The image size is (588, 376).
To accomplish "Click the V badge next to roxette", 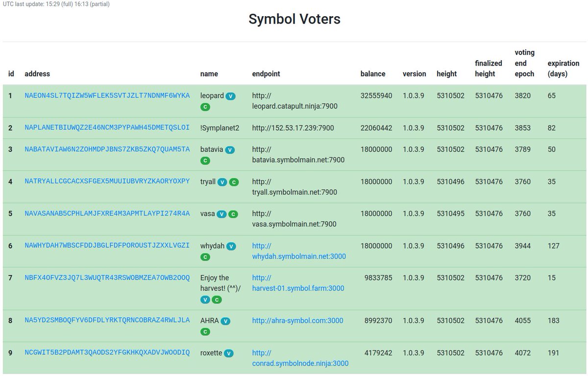I will coord(229,353).
